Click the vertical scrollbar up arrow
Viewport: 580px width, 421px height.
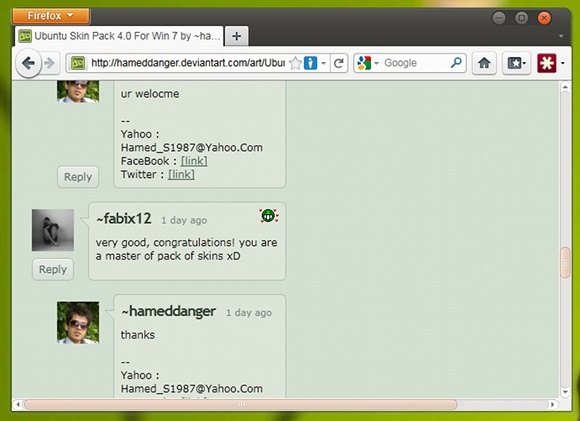565,87
